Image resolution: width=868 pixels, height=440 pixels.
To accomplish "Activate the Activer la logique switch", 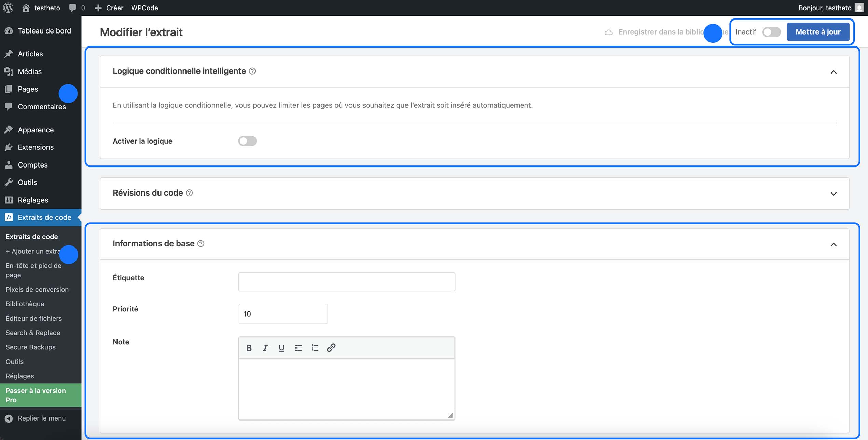I will click(x=247, y=141).
